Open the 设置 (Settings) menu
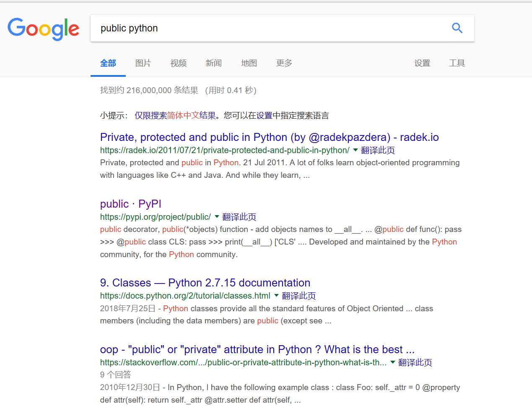532x406 pixels. click(422, 63)
